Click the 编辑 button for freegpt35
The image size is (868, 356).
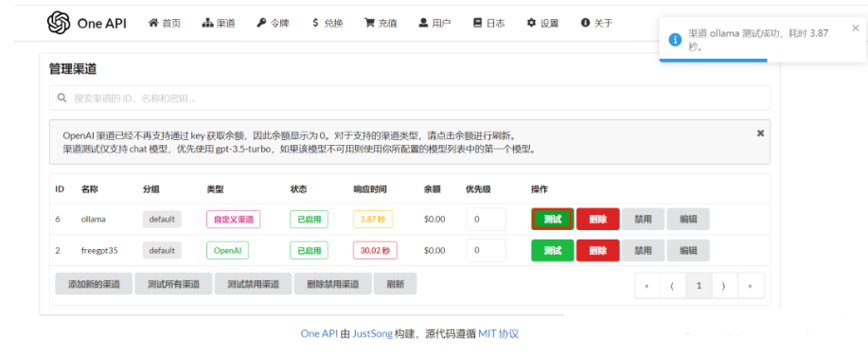coord(688,250)
